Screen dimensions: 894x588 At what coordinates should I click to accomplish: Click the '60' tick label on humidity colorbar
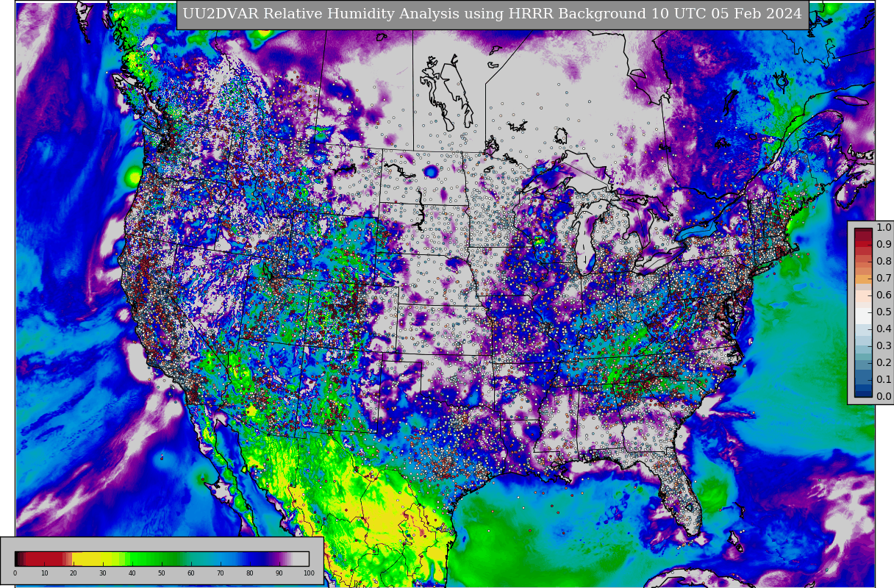tap(191, 573)
